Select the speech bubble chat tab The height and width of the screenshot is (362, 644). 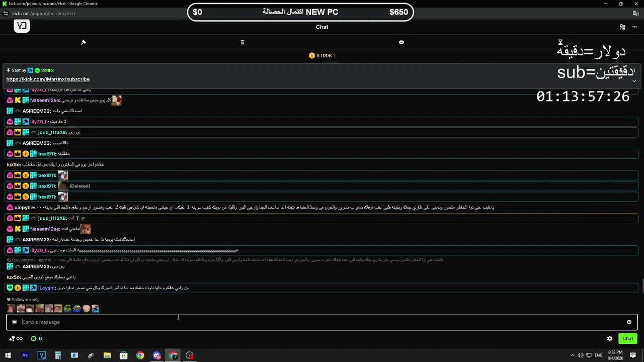tap(401, 42)
